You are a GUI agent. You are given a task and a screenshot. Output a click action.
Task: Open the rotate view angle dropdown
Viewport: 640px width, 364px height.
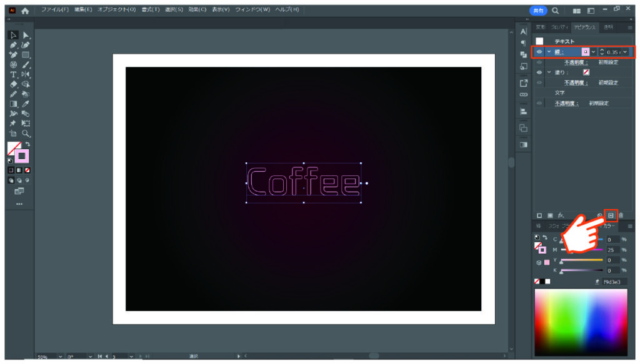[90, 357]
